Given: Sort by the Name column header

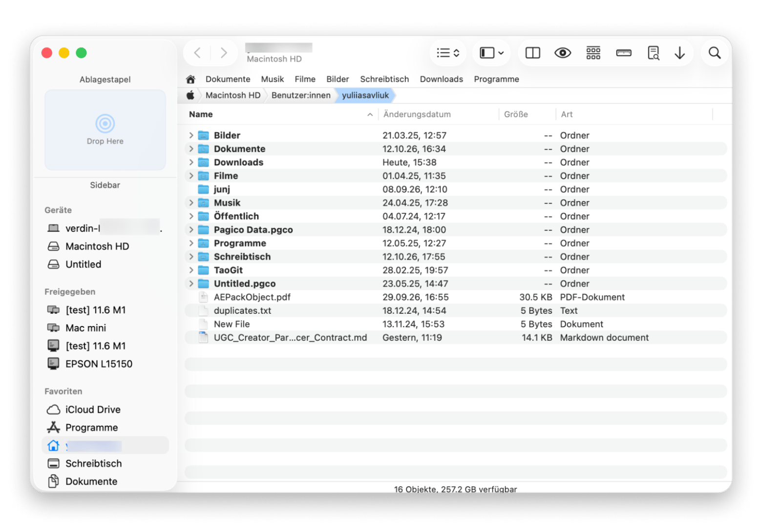Looking at the screenshot, I should tap(201, 114).
